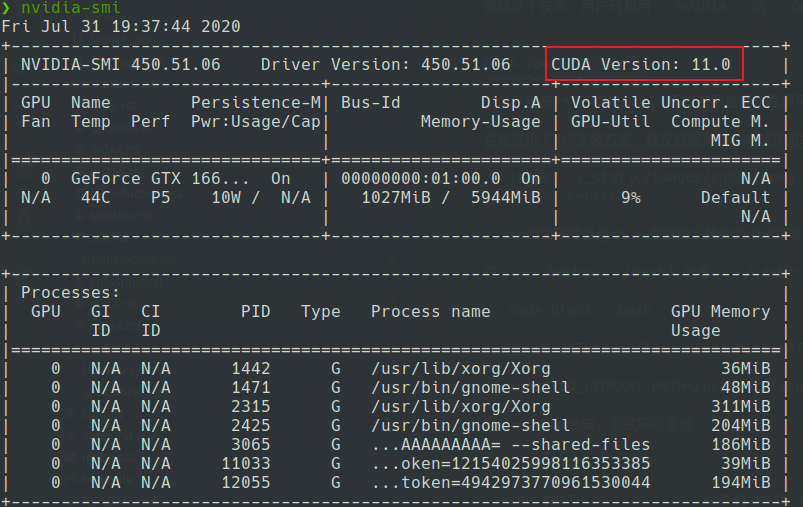The image size is (803, 507).
Task: Click PID 11033
Action: coord(246,463)
